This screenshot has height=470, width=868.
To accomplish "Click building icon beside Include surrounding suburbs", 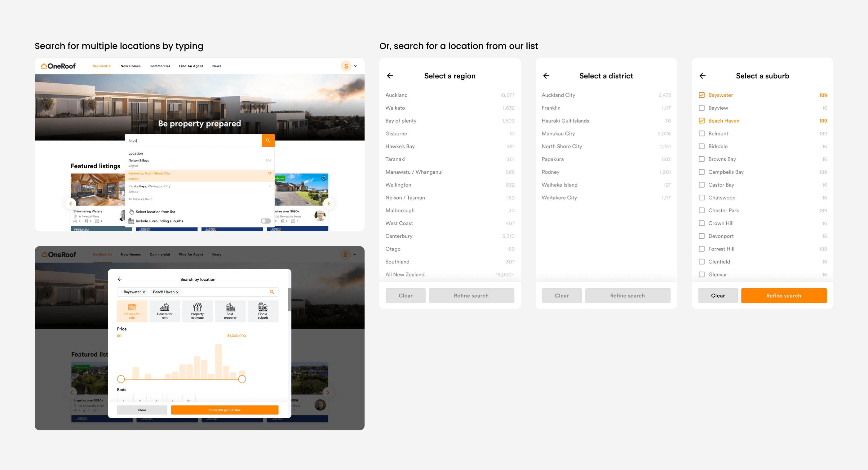I will [x=131, y=221].
